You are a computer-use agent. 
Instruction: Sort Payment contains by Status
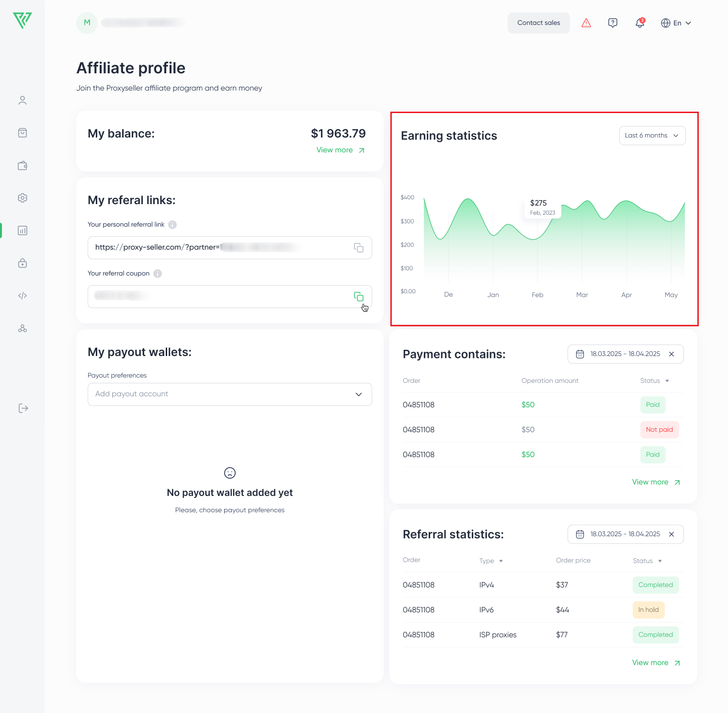tap(654, 381)
